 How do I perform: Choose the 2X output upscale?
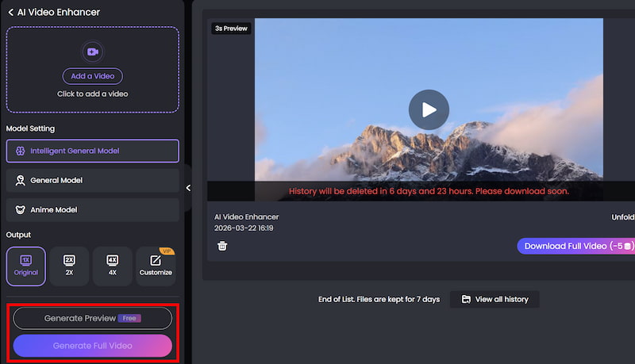pyautogui.click(x=69, y=266)
